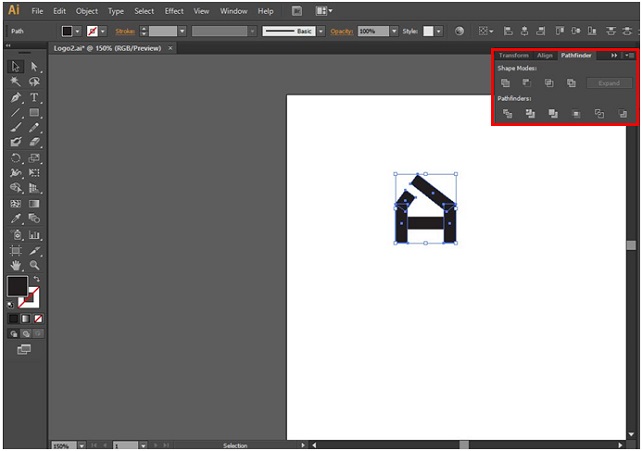
Task: Open the File menu
Action: coord(37,11)
